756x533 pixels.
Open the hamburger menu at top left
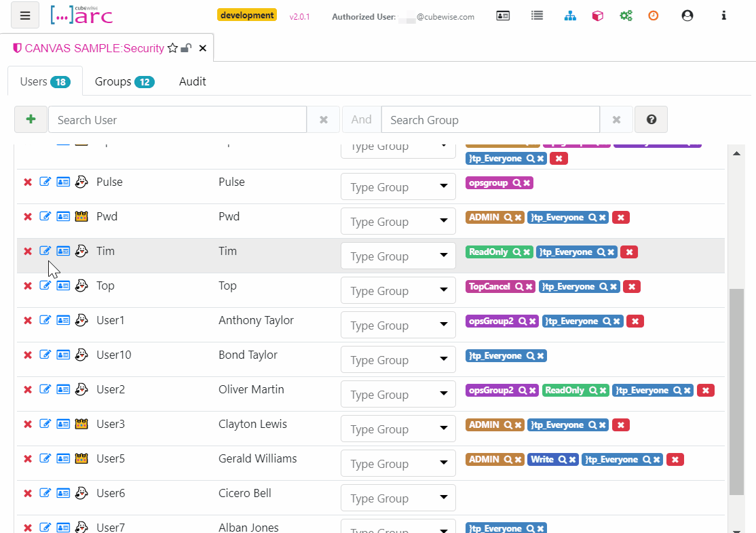[x=25, y=15]
